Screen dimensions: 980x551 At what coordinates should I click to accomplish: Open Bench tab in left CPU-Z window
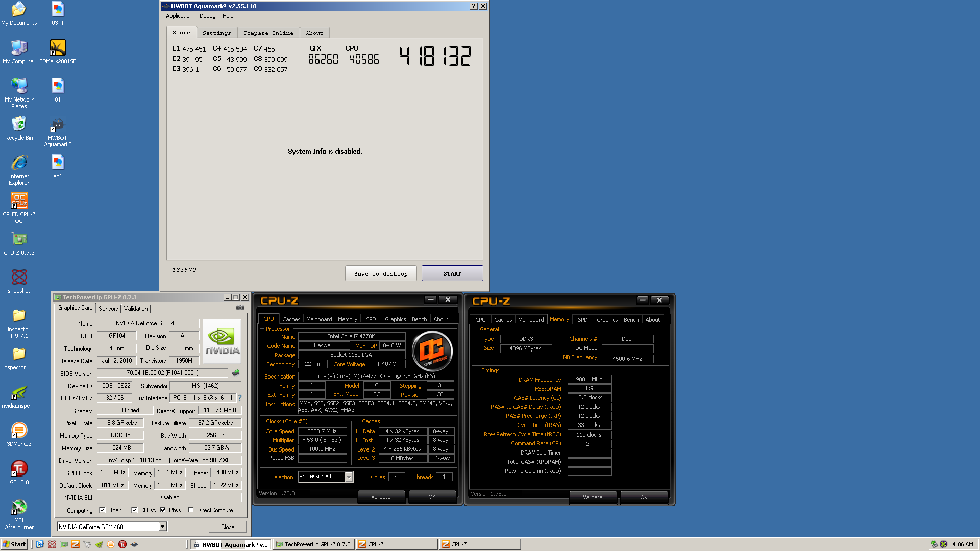pos(420,319)
